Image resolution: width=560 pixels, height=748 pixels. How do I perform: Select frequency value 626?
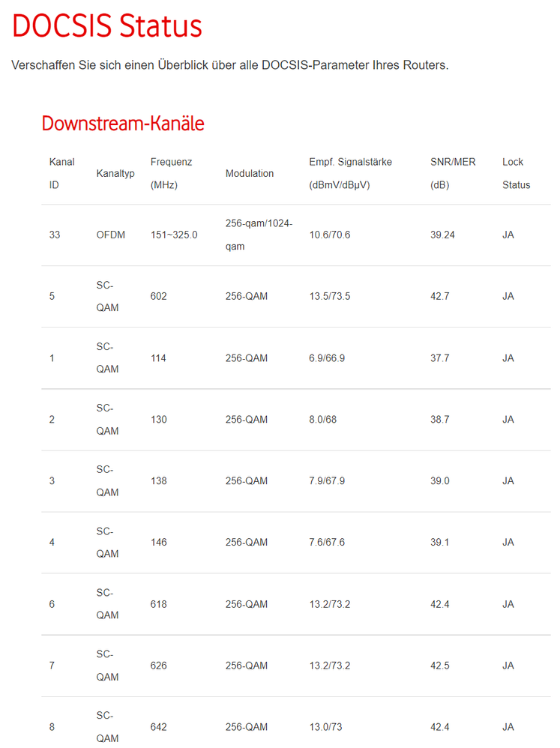tap(158, 666)
